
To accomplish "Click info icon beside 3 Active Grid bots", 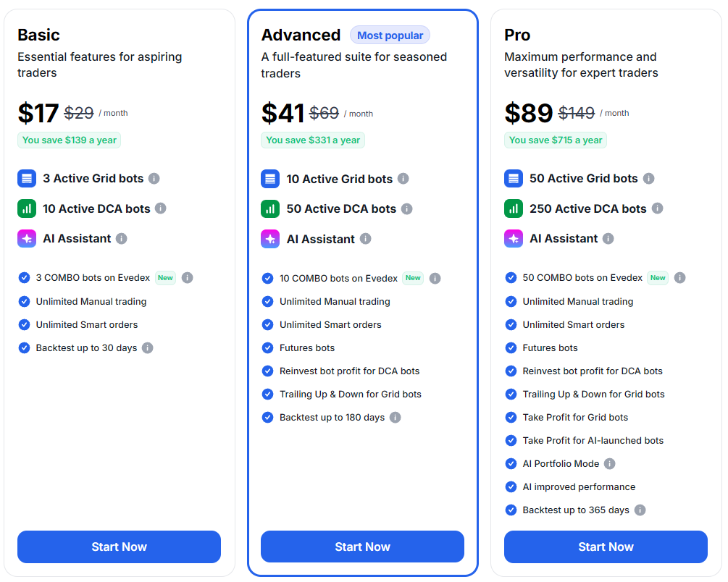I will click(x=154, y=178).
